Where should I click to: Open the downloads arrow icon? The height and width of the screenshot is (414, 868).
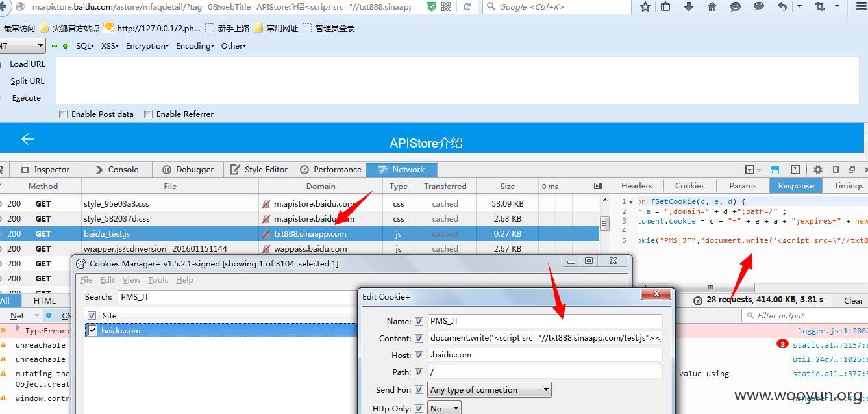click(689, 6)
